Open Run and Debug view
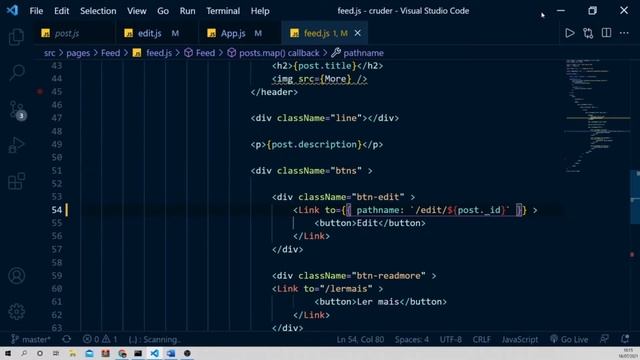Image resolution: width=640 pixels, height=360 pixels. (16, 144)
